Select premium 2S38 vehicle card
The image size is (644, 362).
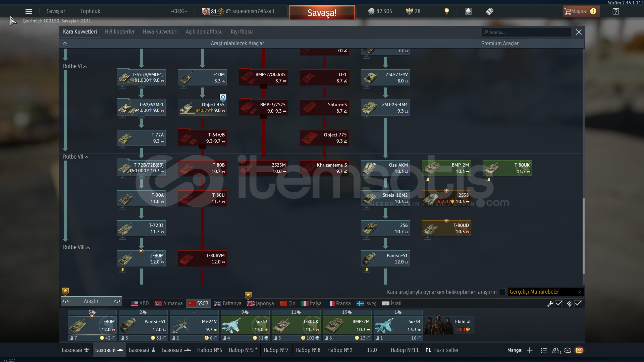tap(446, 198)
